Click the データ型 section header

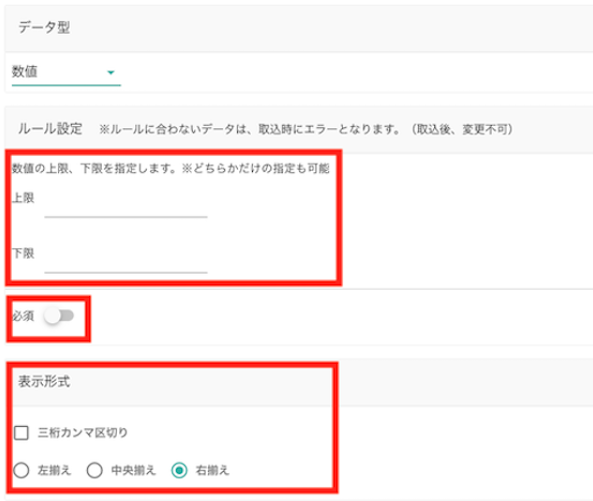coord(44,27)
